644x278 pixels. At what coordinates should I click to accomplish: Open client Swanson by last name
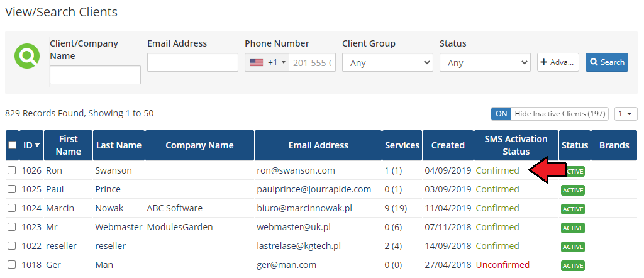pyautogui.click(x=113, y=170)
